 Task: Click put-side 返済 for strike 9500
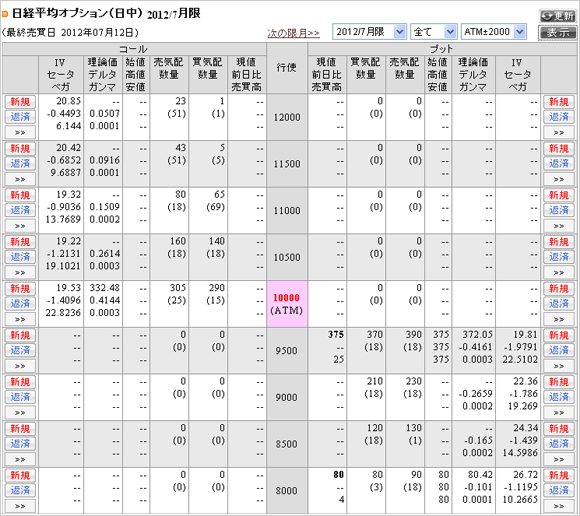tap(559, 350)
